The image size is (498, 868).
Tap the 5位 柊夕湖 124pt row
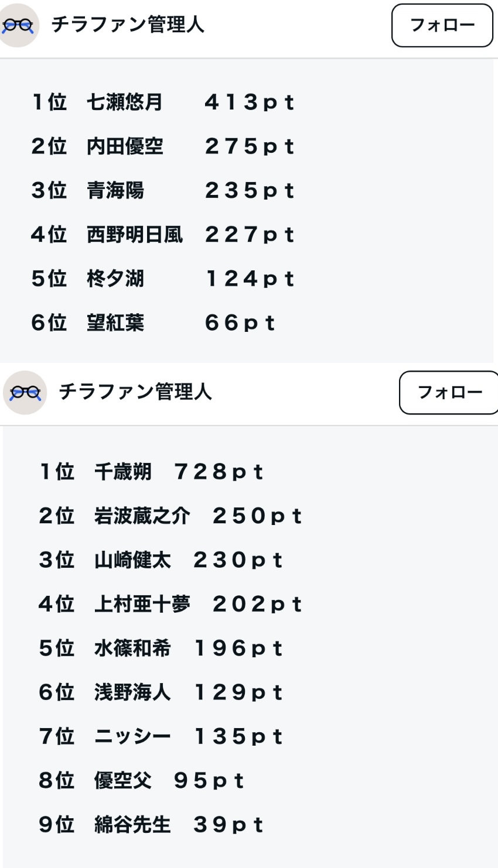[x=162, y=279]
